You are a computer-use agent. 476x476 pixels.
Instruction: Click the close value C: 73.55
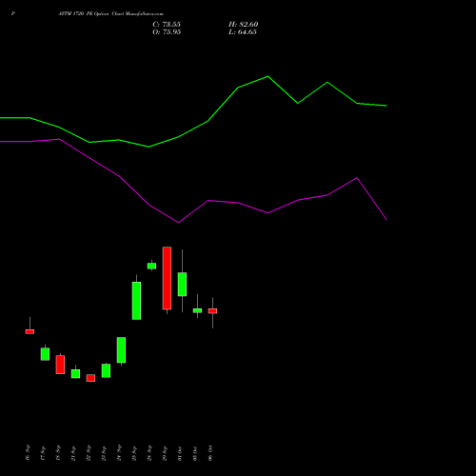pos(167,25)
